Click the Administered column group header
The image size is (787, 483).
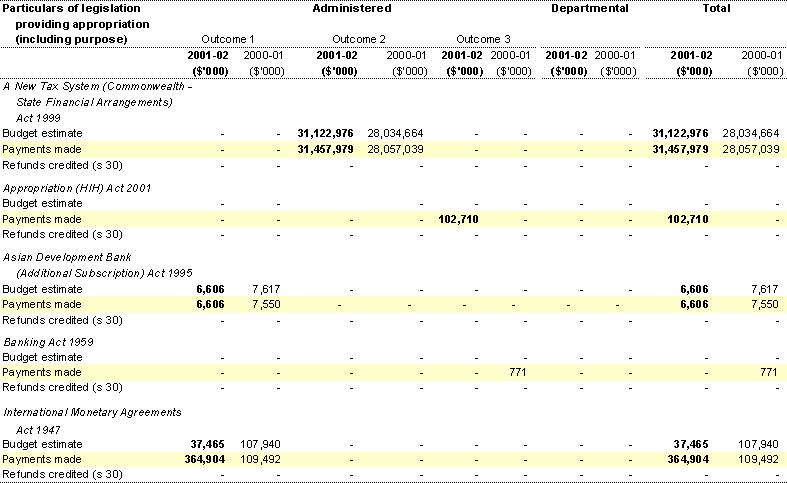click(x=351, y=8)
